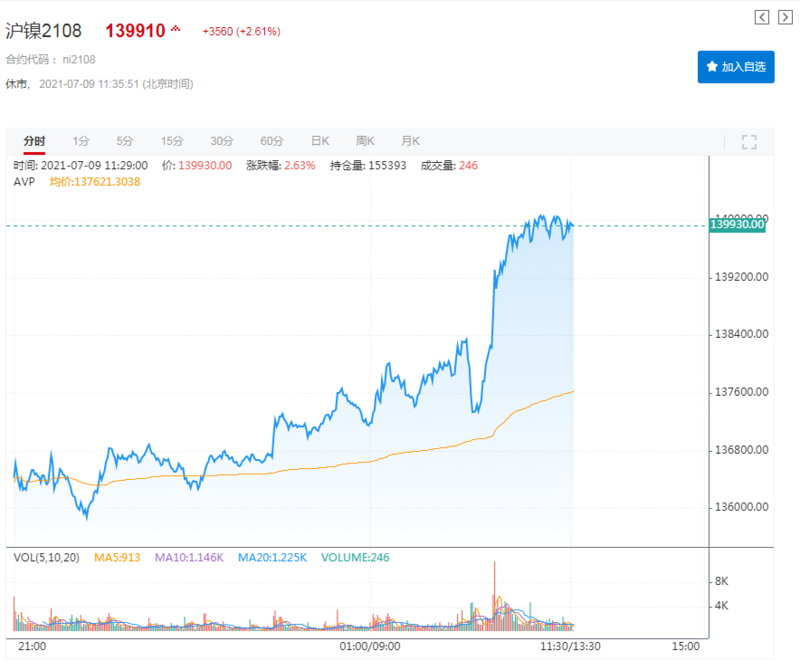Click the MA5:913 indicator label
The width and height of the screenshot is (800, 661).
pos(117,557)
